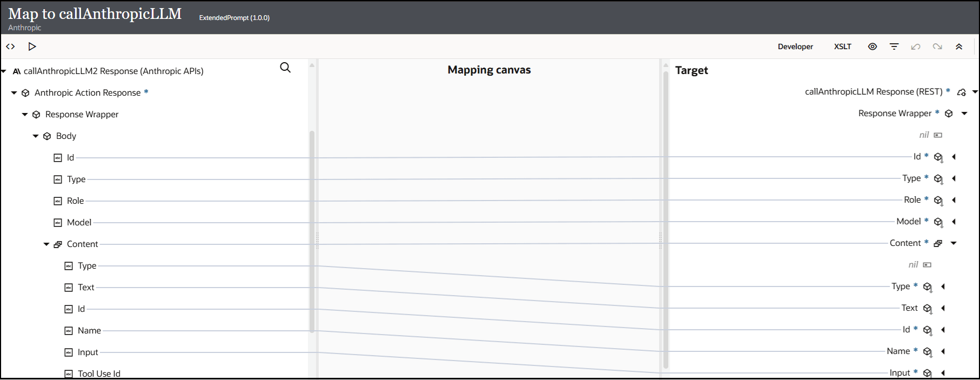
Task: Run a mapper test with the play icon
Action: [x=32, y=46]
